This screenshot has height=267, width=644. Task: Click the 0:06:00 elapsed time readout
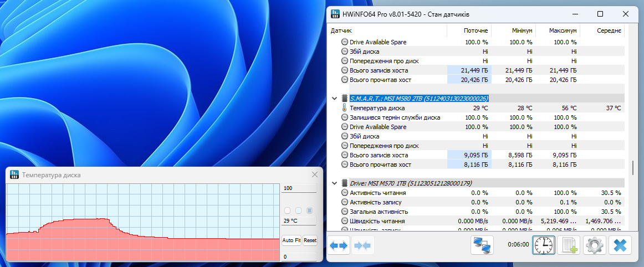[518, 244]
